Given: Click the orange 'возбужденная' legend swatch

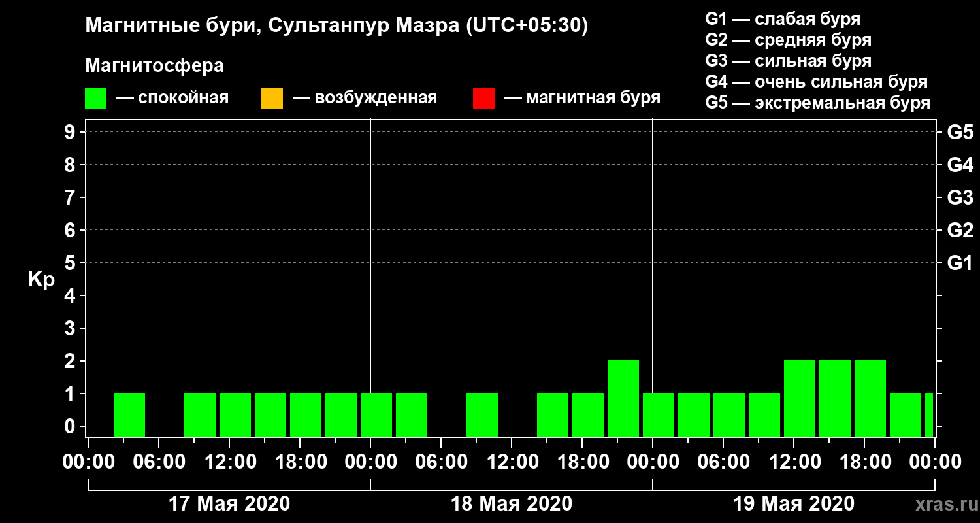Looking at the screenshot, I should pos(272,99).
